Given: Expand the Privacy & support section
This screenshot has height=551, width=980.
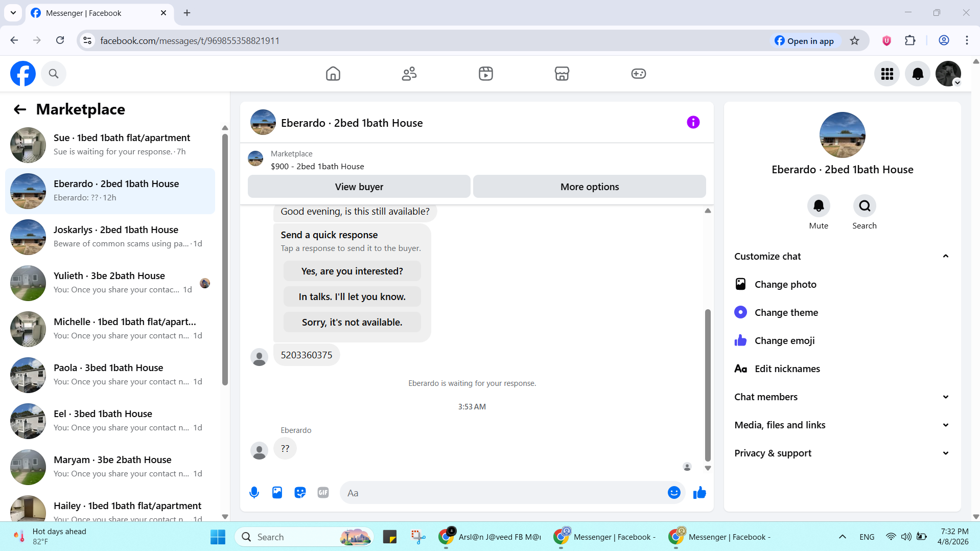Looking at the screenshot, I should pos(842,453).
